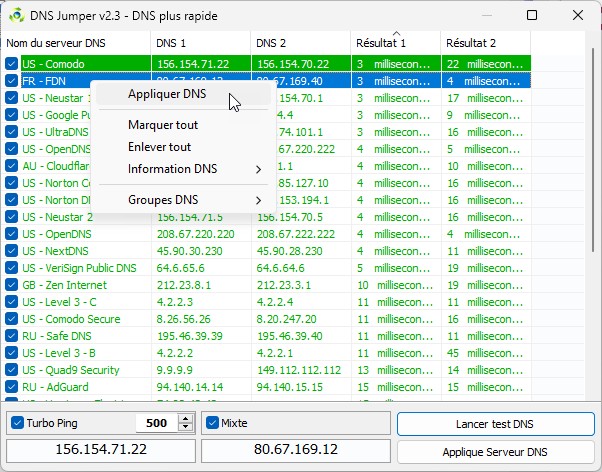Viewport: 602px width, 472px height.
Task: Click primary DNS field showing 156.154.71.22
Action: point(99,451)
